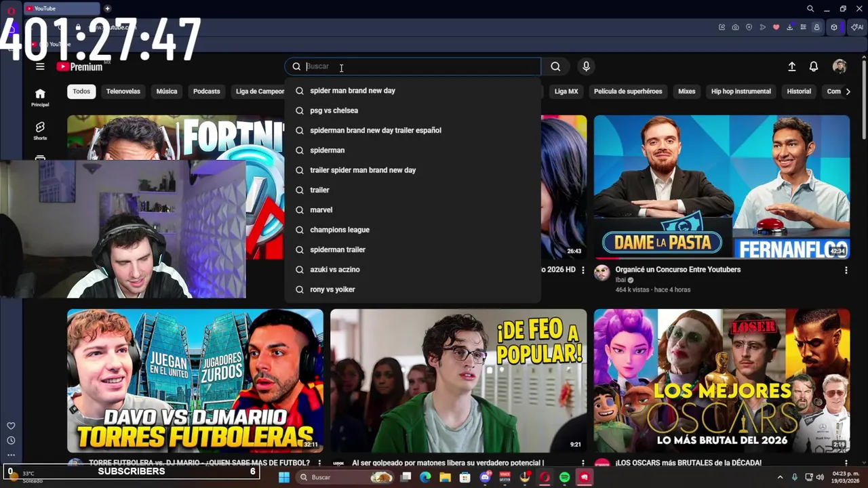
Task: Open the account avatar menu
Action: pyautogui.click(x=840, y=66)
